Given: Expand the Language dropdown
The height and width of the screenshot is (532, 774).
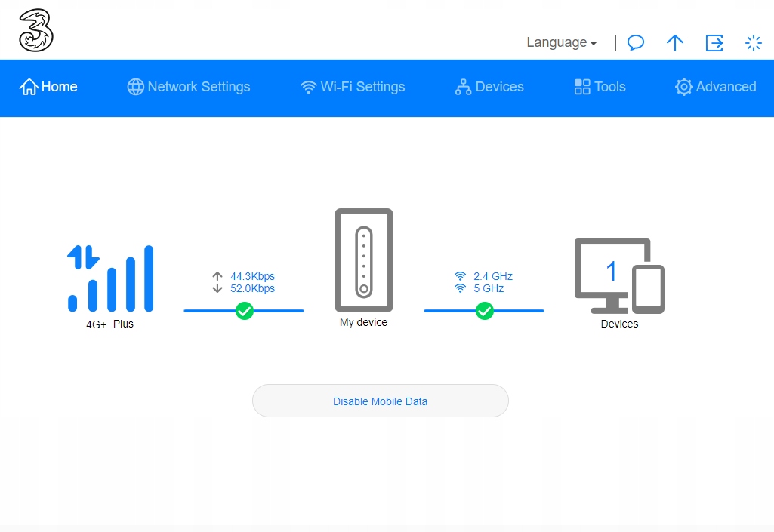Looking at the screenshot, I should [561, 43].
